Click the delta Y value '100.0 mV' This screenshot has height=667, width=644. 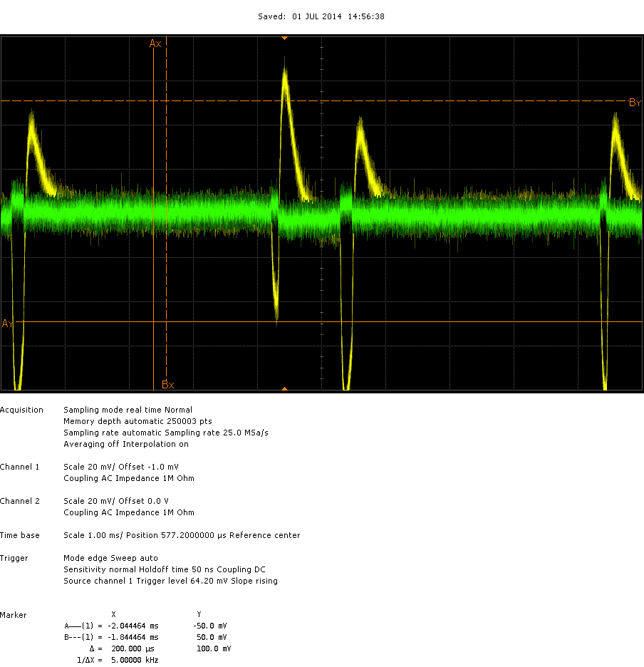click(x=214, y=649)
